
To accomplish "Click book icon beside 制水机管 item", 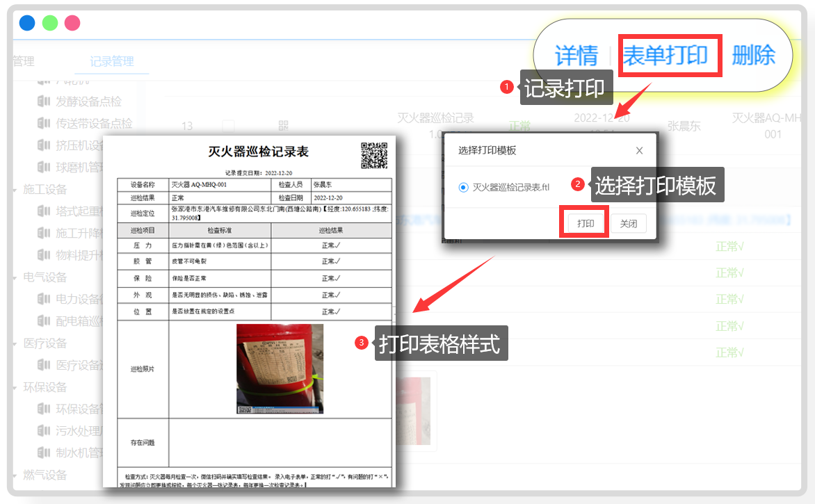I will [44, 453].
